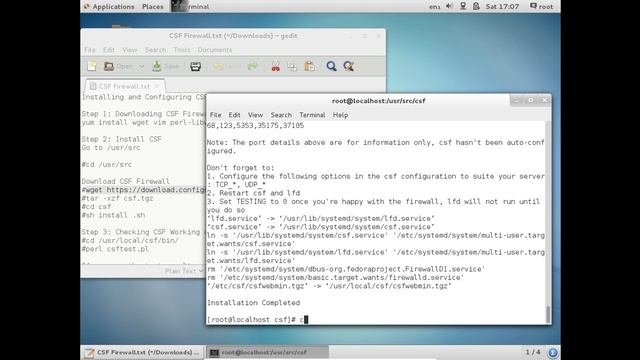Screen dimensions: 640x360
Task: Click the 1 / 4 workspace switcher
Action: point(533,352)
